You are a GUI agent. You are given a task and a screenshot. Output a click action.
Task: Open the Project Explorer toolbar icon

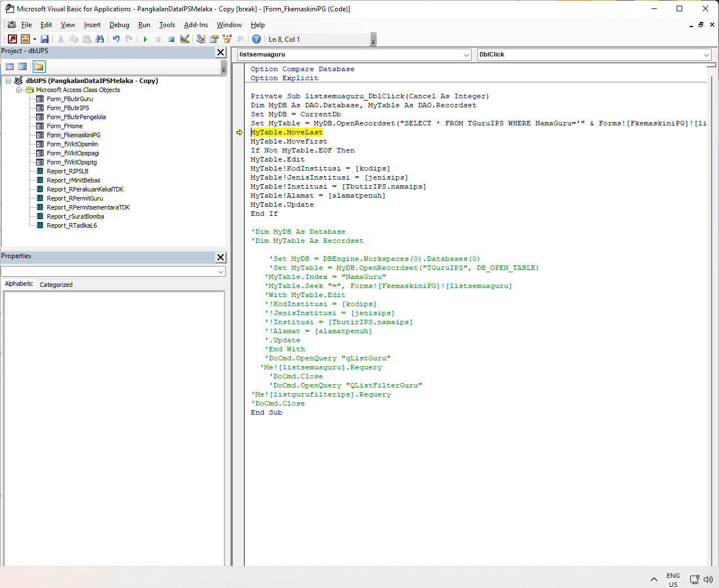201,39
